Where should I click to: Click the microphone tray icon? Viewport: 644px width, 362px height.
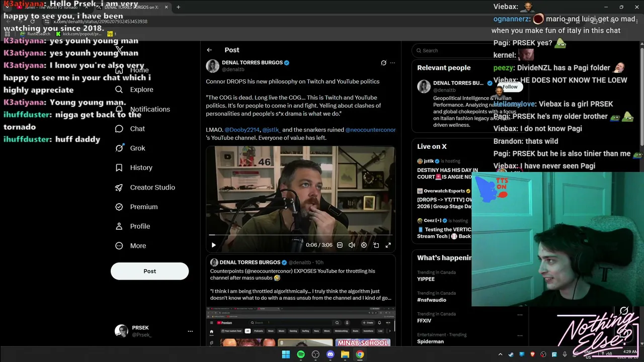(565, 354)
